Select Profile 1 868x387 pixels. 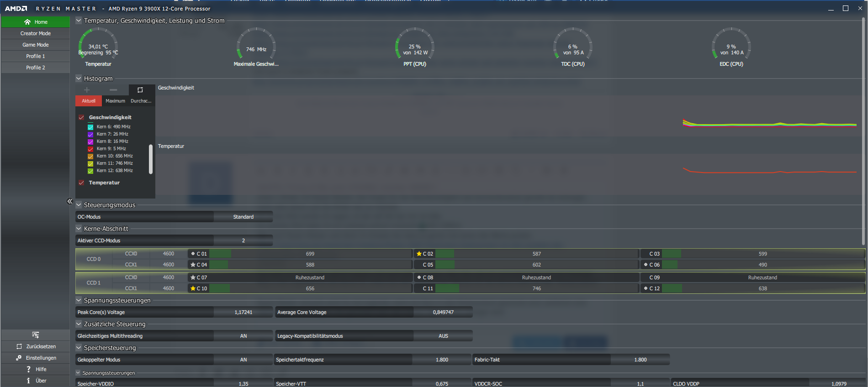click(35, 56)
